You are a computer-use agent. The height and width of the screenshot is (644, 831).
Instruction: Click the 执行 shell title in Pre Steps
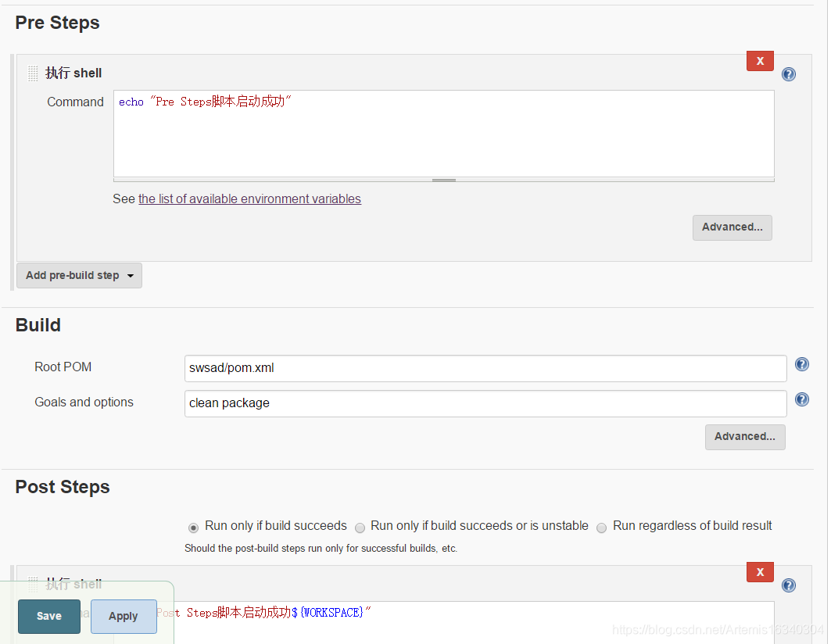73,73
